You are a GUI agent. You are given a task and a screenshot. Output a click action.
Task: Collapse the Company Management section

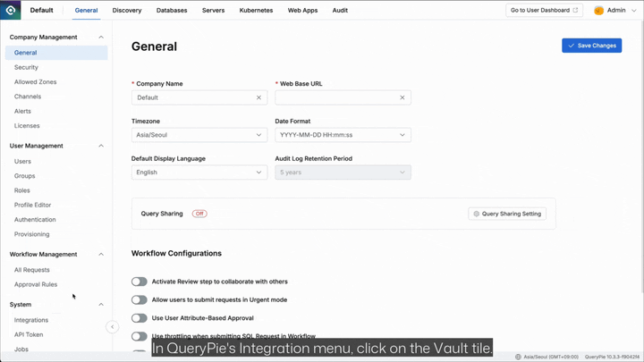tap(101, 37)
